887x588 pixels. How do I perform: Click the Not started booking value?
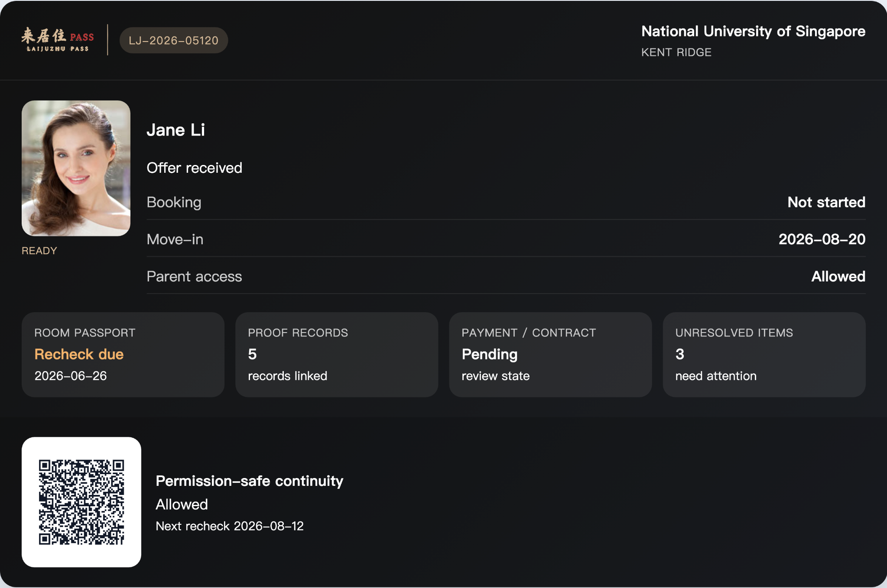(826, 202)
